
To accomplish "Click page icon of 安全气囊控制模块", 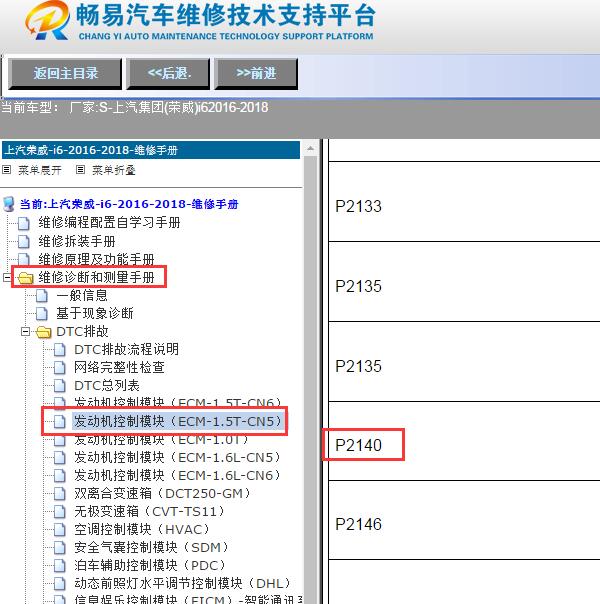I will pos(60,548).
